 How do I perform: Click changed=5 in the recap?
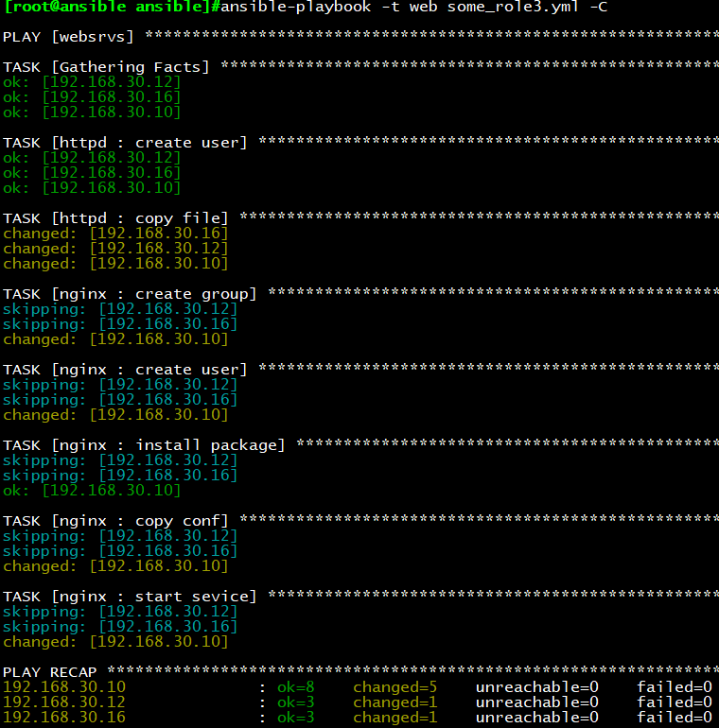tap(395, 687)
